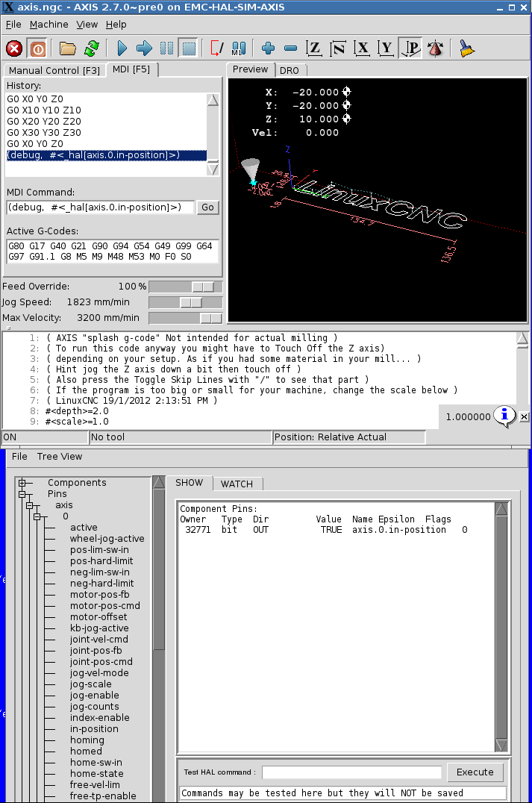This screenshot has width=532, height=803.
Task: Open the View menu
Action: 87,25
